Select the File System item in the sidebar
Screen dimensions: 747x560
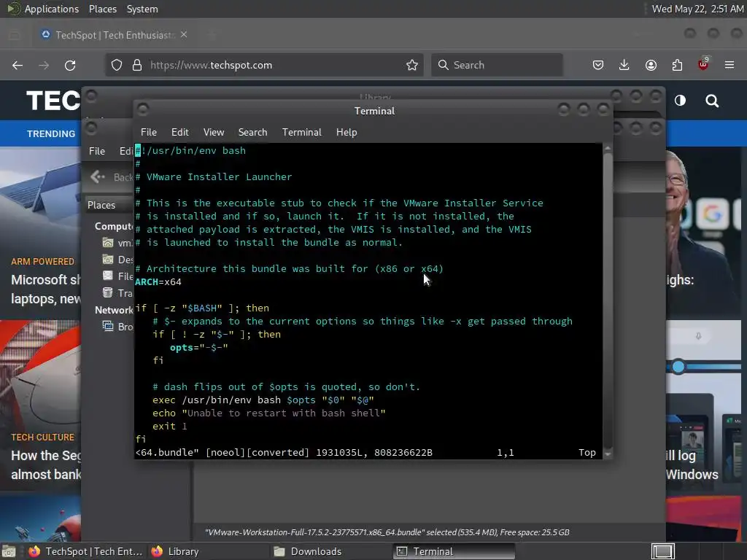pyautogui.click(x=117, y=276)
